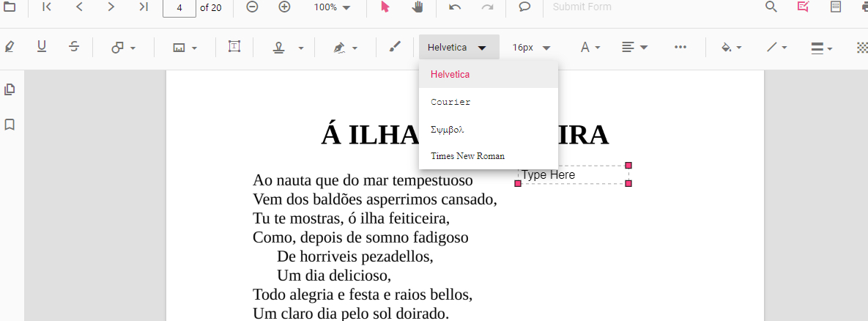
Task: Redo the last action
Action: [x=487, y=7]
